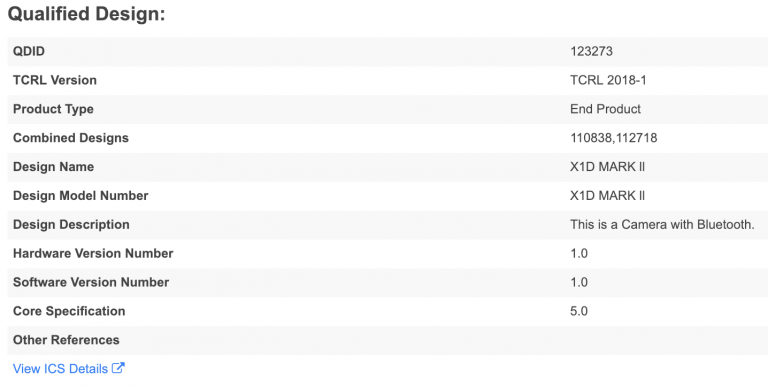Click the Hardware Version Number label

tap(93, 254)
